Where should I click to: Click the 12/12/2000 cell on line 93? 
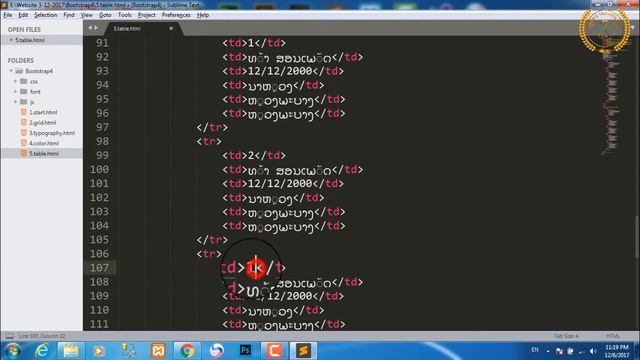[280, 71]
